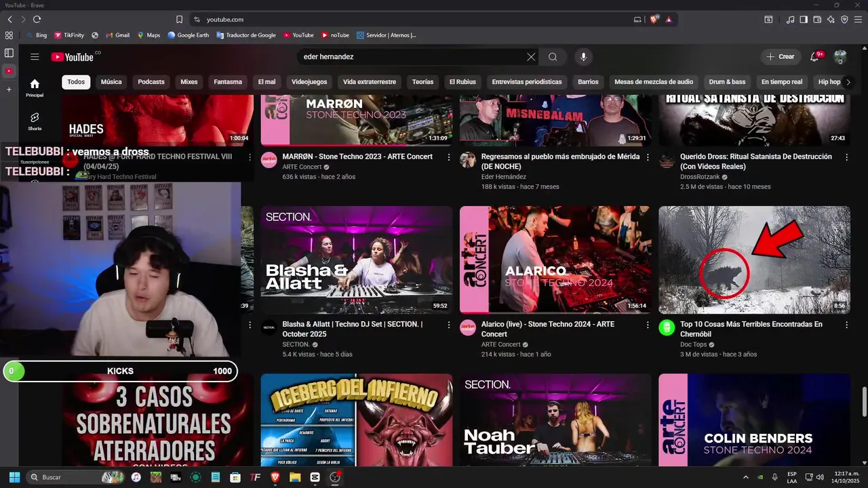
Task: Open the TikFinity bookmark
Action: tap(69, 35)
